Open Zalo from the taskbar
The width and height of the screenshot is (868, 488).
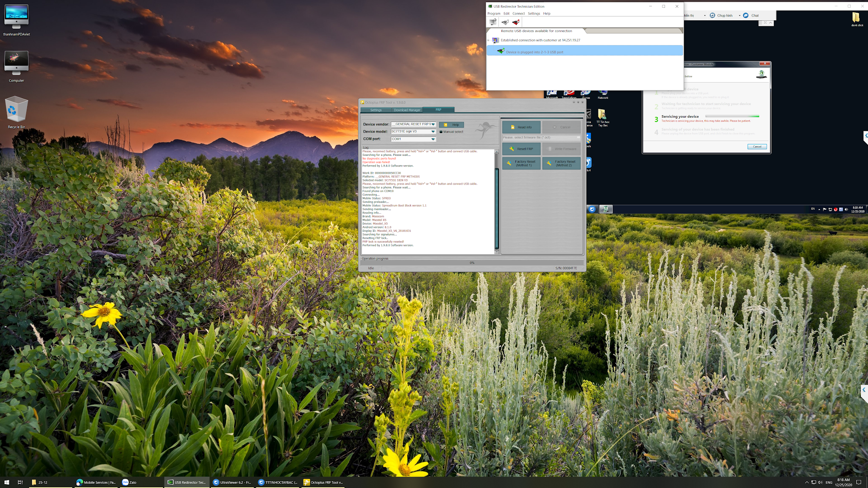point(129,482)
